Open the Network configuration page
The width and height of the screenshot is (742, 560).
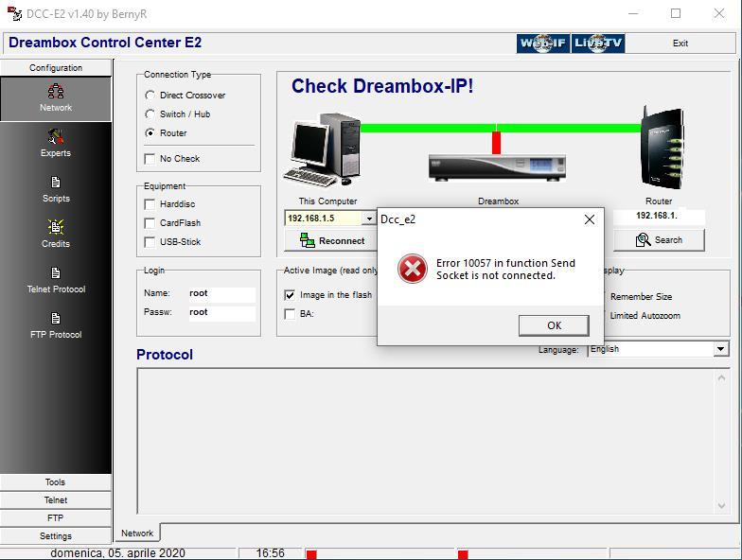(56, 98)
